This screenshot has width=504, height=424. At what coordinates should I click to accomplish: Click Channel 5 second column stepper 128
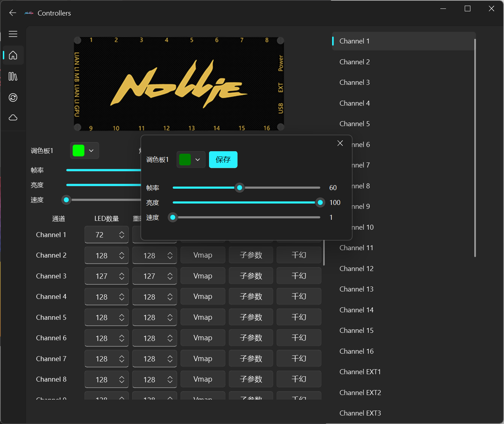pyautogui.click(x=155, y=318)
